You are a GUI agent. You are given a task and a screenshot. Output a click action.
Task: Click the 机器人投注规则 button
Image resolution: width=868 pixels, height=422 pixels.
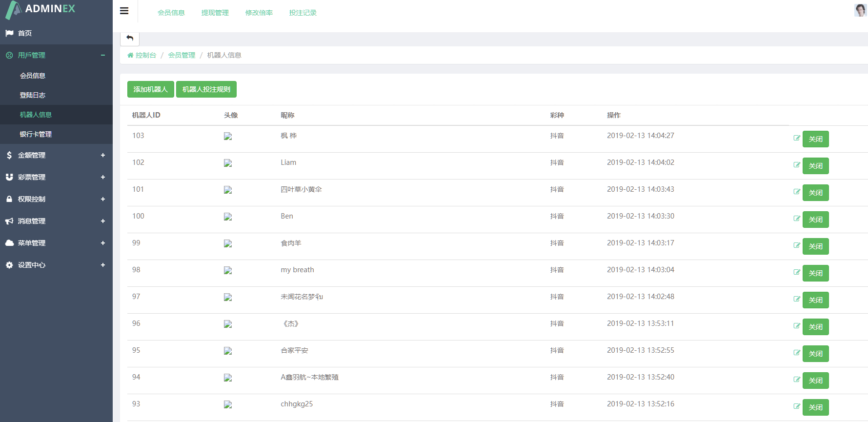click(x=206, y=89)
